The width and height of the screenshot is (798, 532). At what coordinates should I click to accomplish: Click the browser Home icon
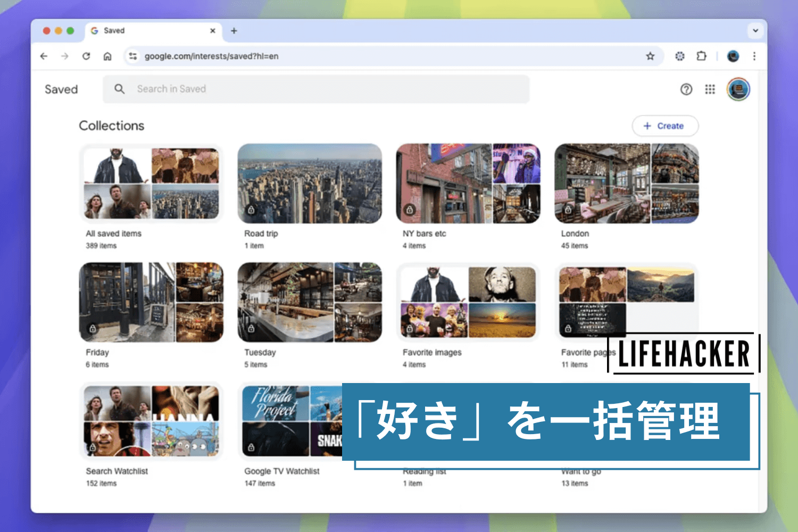(107, 56)
